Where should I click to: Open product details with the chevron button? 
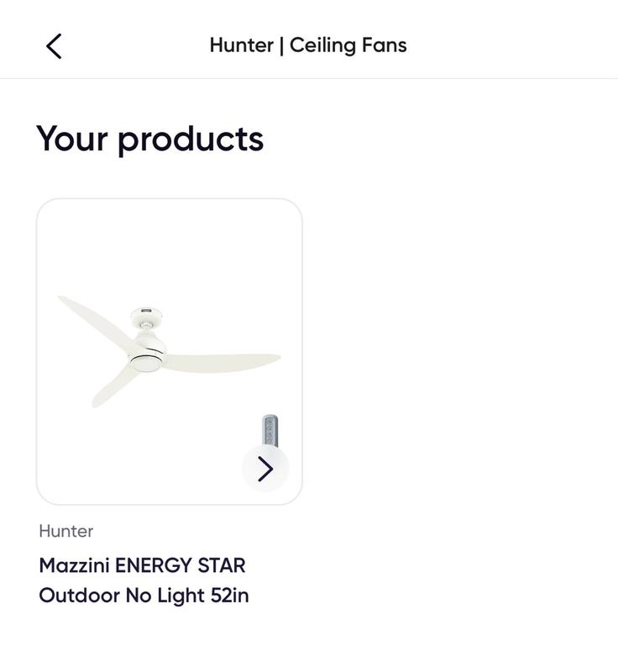(x=265, y=468)
